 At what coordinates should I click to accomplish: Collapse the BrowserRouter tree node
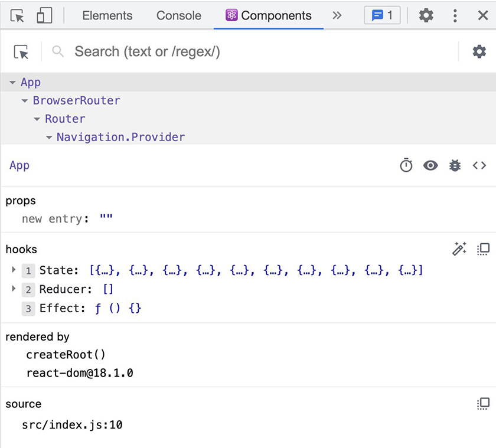pyautogui.click(x=24, y=100)
